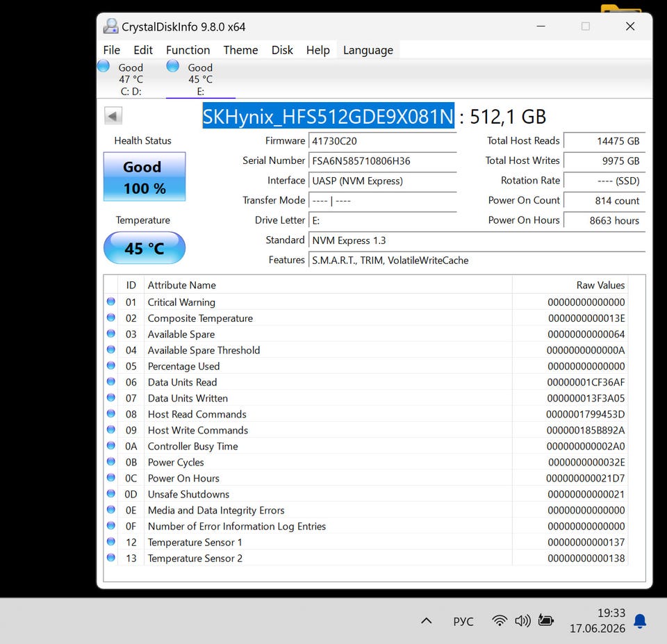This screenshot has height=644, width=667.
Task: Click status dot for Power Cycles row
Action: click(111, 461)
